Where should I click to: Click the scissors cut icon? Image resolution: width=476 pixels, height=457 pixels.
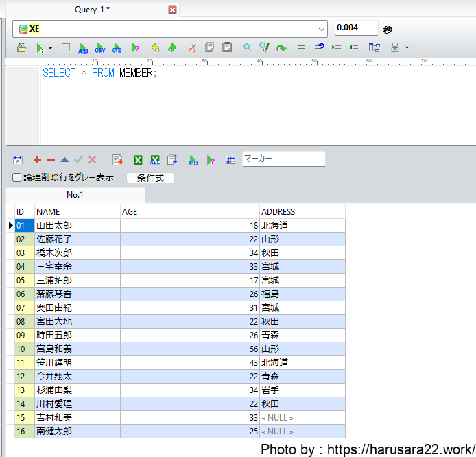point(192,48)
